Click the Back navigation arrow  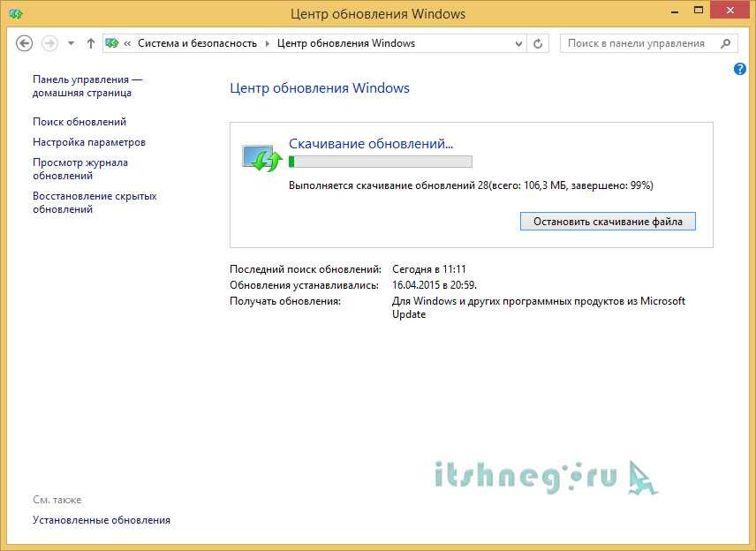pyautogui.click(x=25, y=43)
